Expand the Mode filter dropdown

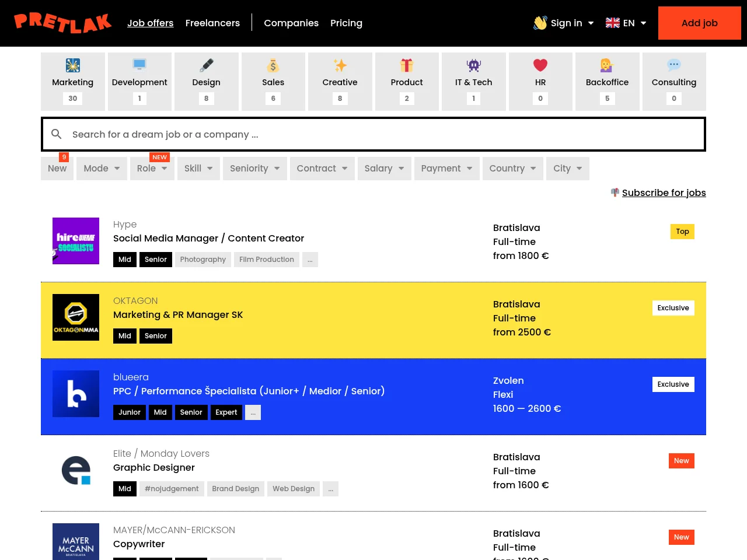pyautogui.click(x=102, y=169)
